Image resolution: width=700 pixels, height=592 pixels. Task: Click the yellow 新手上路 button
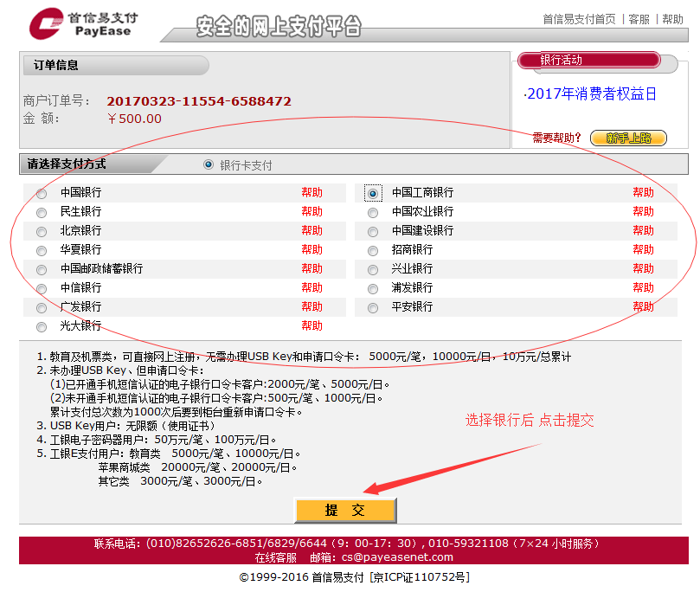(x=628, y=138)
